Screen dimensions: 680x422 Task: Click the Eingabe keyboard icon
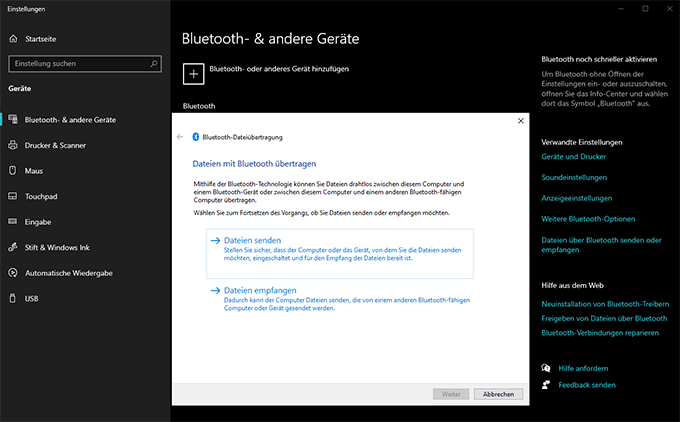[x=13, y=222]
